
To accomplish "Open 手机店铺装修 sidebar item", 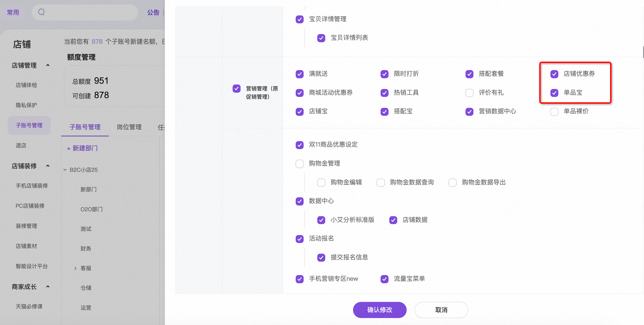I will [32, 186].
